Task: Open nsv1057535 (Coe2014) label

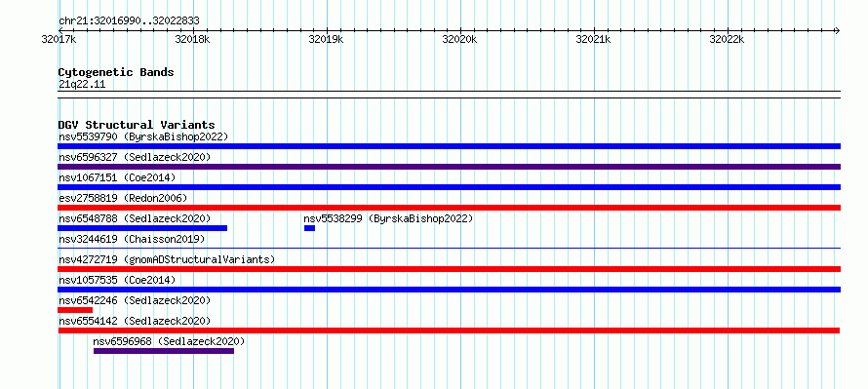Action: point(117,280)
